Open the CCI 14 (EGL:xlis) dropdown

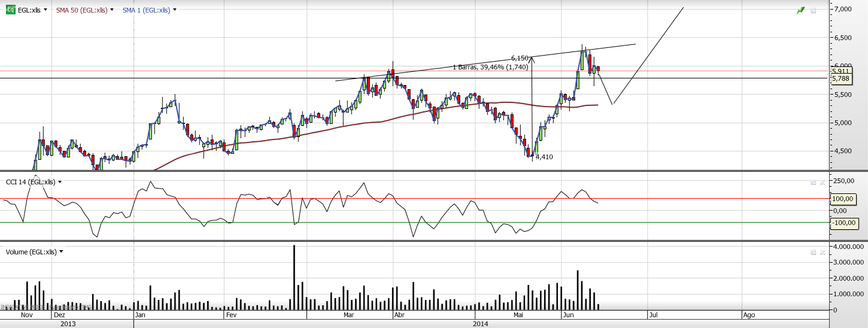pos(60,182)
